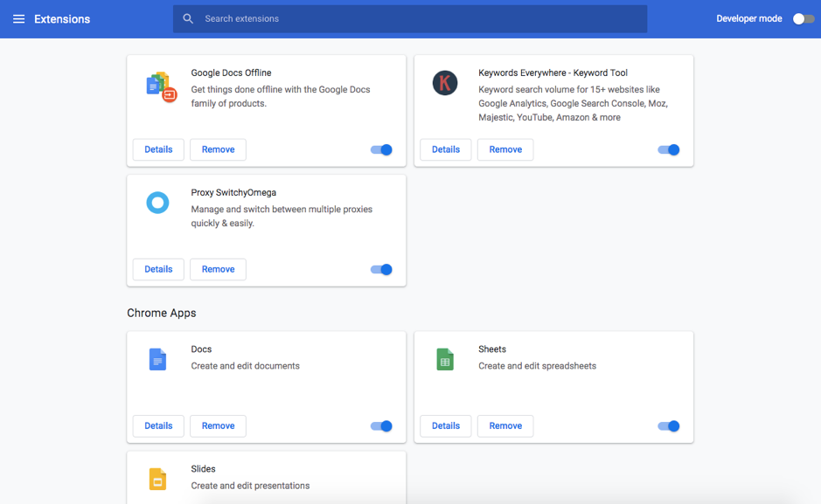Switch off the Sheets app toggle
This screenshot has width=821, height=504.
669,426
